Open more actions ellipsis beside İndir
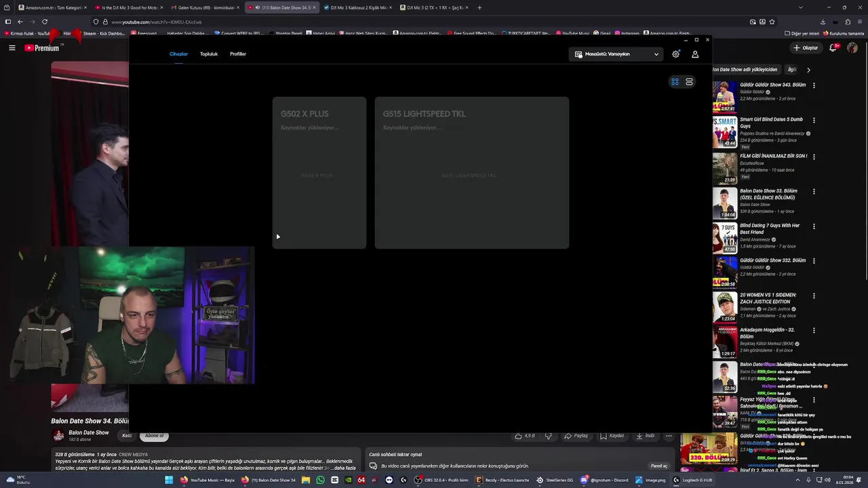This screenshot has height=488, width=868. [x=669, y=436]
